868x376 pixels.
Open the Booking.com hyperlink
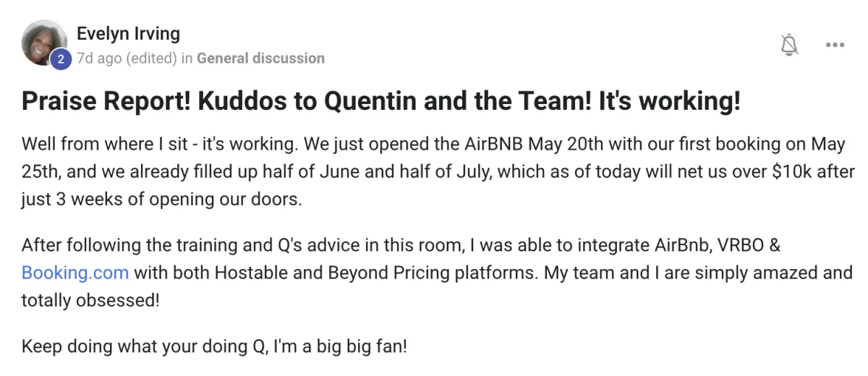point(75,273)
